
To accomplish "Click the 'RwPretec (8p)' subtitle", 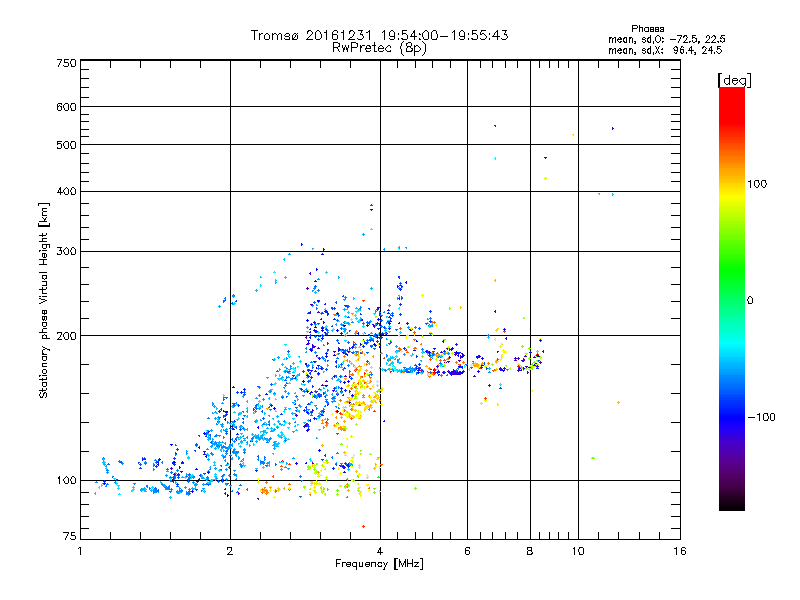I will coord(379,48).
